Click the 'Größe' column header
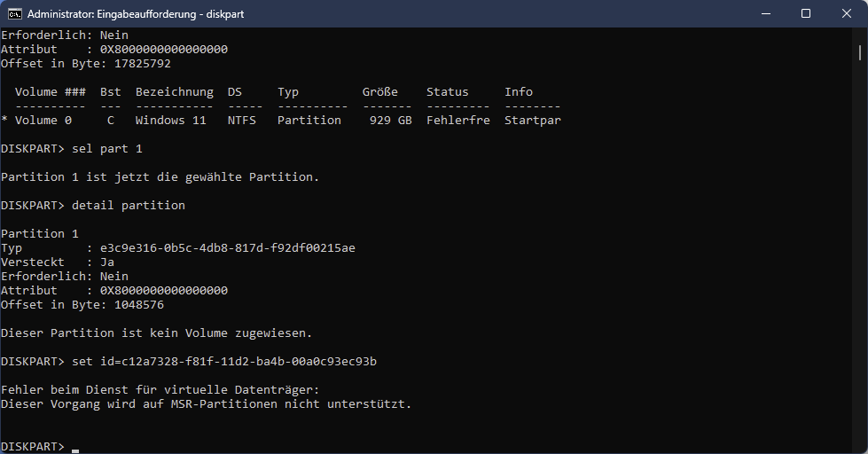The height and width of the screenshot is (454, 868). (380, 92)
